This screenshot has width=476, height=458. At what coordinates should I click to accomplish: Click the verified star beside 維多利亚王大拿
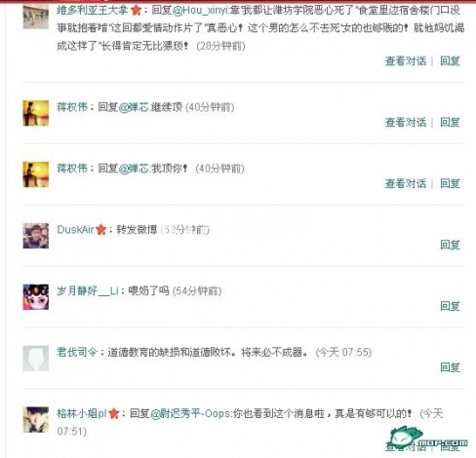[x=136, y=11]
